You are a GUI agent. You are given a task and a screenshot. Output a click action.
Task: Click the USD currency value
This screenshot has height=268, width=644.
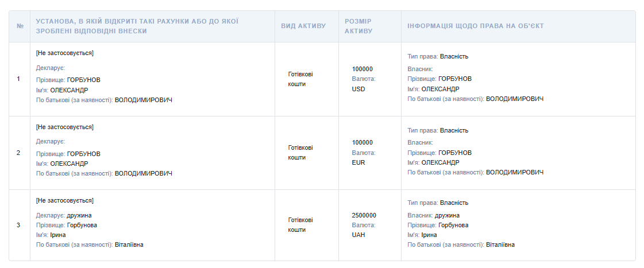point(358,89)
